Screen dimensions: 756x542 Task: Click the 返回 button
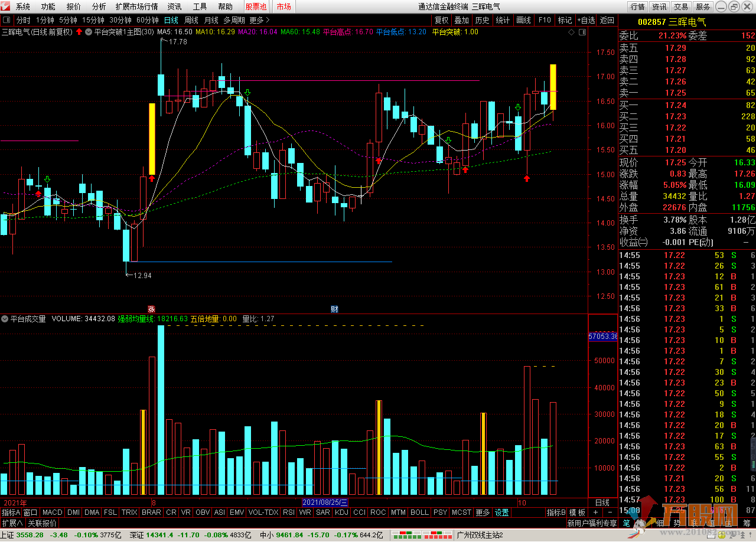point(607,20)
